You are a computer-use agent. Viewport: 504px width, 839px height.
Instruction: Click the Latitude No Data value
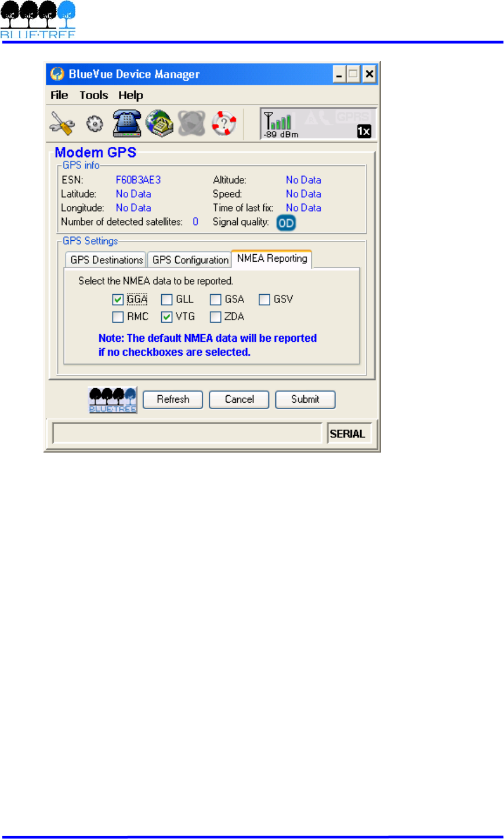tap(133, 194)
